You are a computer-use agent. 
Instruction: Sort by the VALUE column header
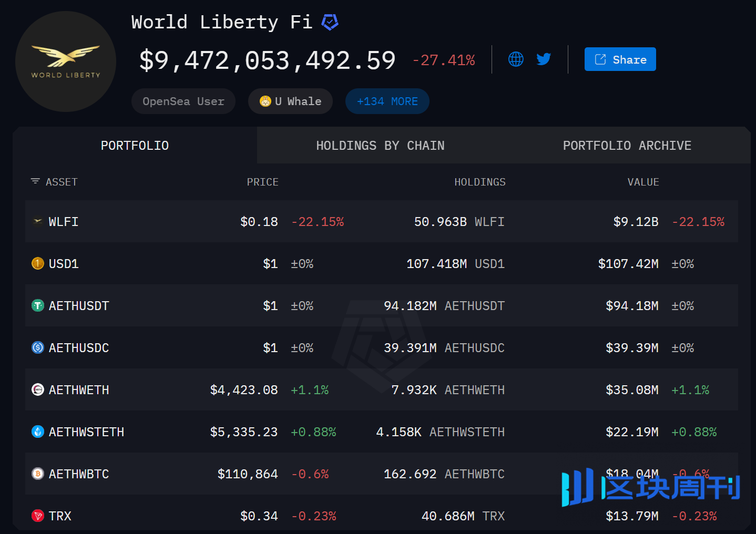[x=643, y=182]
